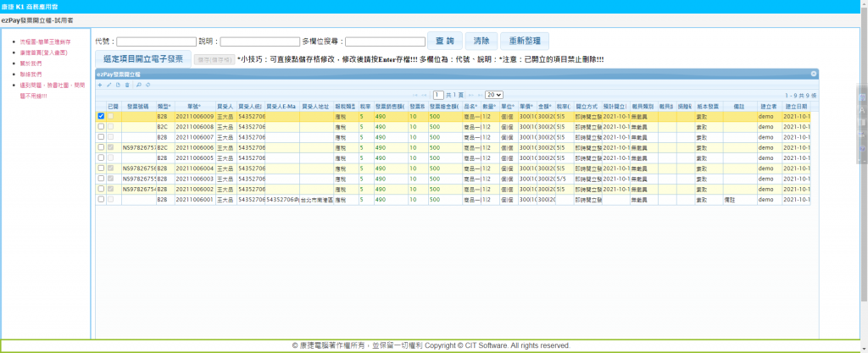
Task: Click the copy record icon in grid toolbar
Action: click(x=118, y=85)
